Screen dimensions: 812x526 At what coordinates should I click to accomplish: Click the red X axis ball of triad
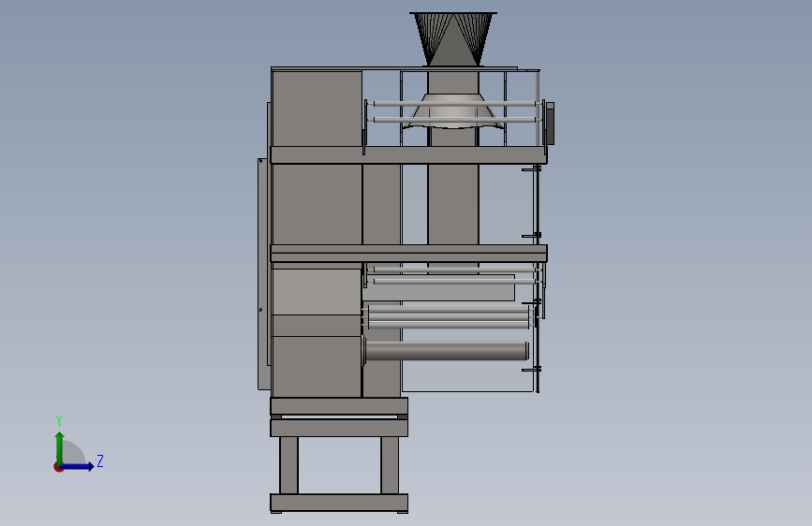click(x=58, y=467)
